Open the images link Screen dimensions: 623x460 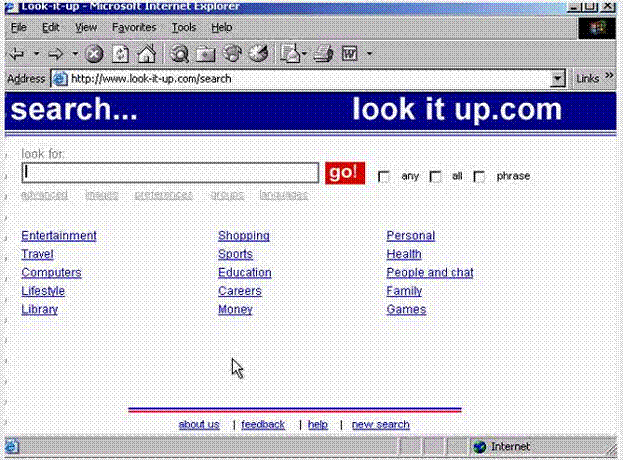102,195
